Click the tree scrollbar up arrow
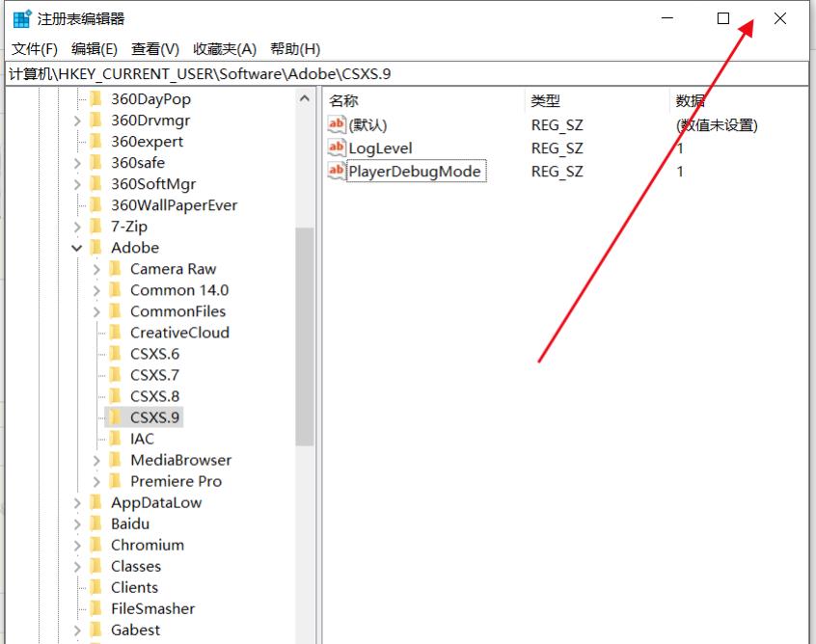Image resolution: width=816 pixels, height=644 pixels. coord(305,98)
